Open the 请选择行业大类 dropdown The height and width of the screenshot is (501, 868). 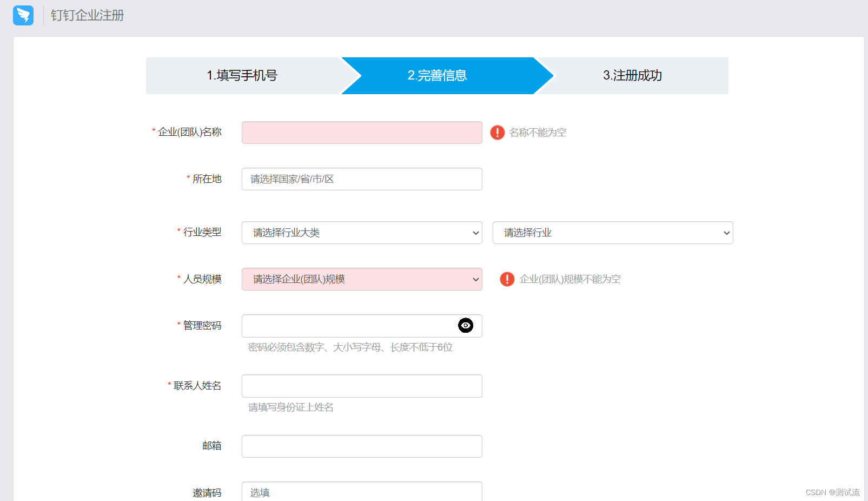click(x=362, y=233)
